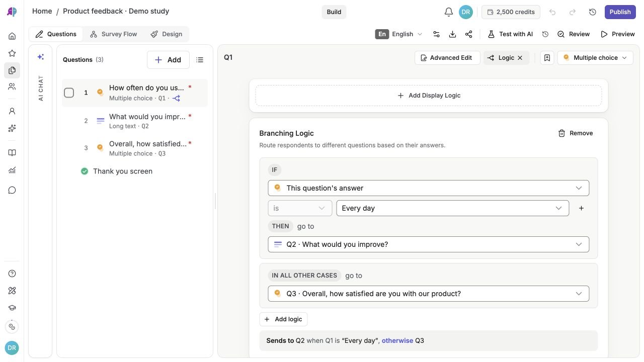Click the Add logic button
The height and width of the screenshot is (362, 644).
click(x=283, y=319)
